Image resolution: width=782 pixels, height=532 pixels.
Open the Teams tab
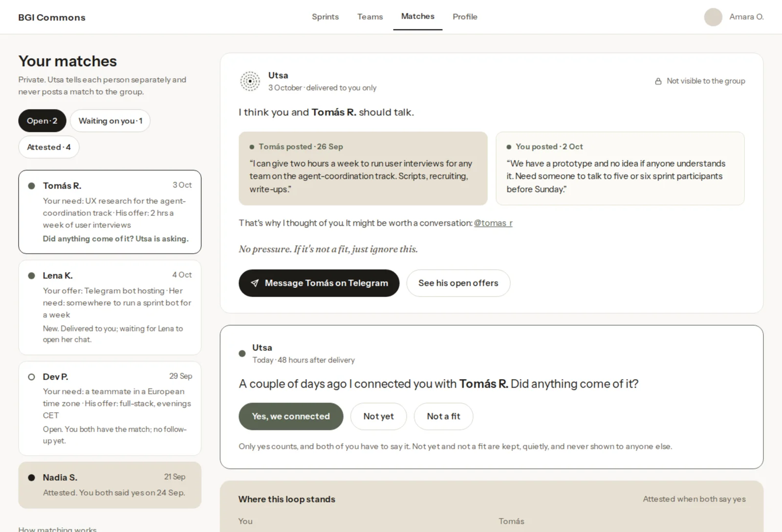pyautogui.click(x=370, y=17)
